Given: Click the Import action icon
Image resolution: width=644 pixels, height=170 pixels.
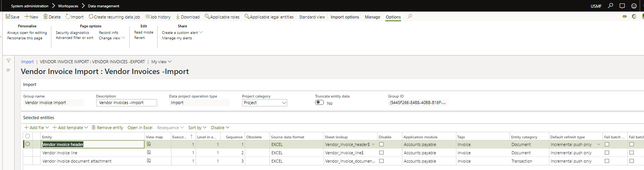Looking at the screenshot, I should point(68,17).
